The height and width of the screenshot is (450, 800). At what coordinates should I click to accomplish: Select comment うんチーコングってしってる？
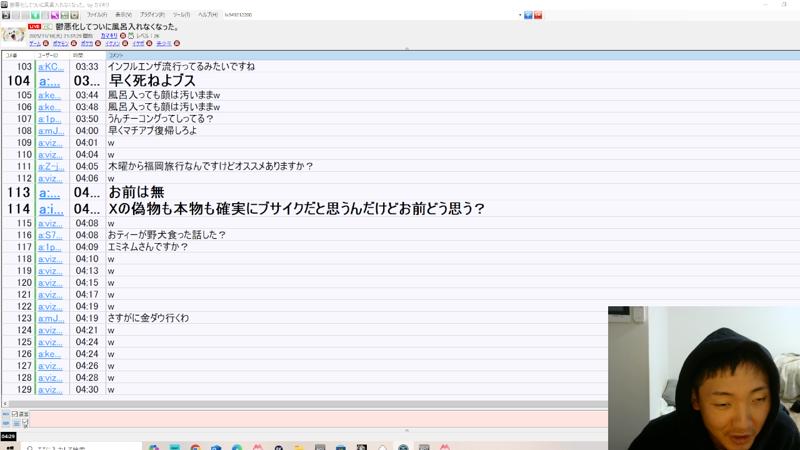point(161,119)
